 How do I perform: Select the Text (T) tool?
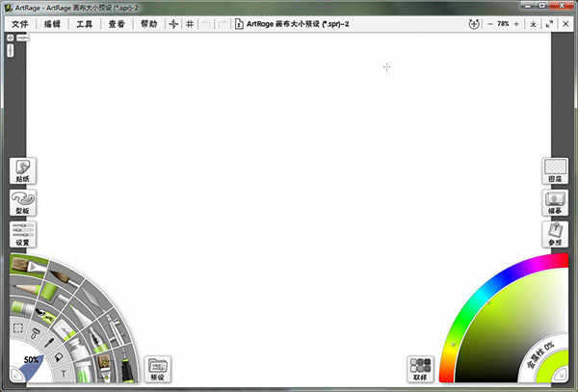pyautogui.click(x=62, y=373)
